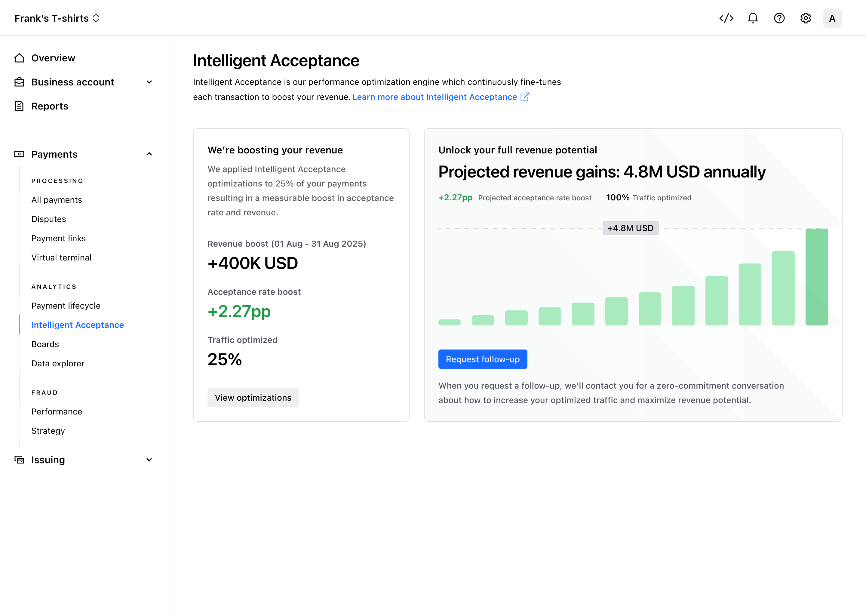
Task: Open settings gear icon
Action: coord(806,18)
